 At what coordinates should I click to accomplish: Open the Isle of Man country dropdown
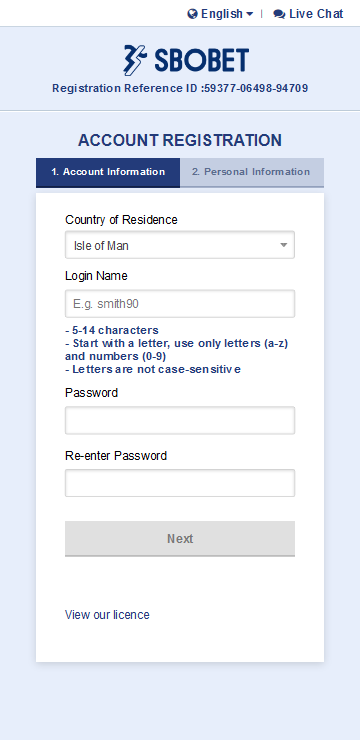(180, 245)
